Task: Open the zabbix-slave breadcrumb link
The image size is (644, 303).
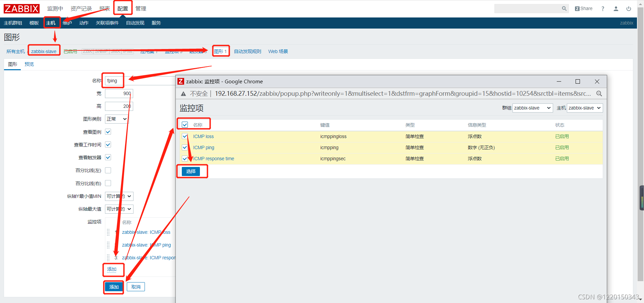Action: (x=44, y=51)
